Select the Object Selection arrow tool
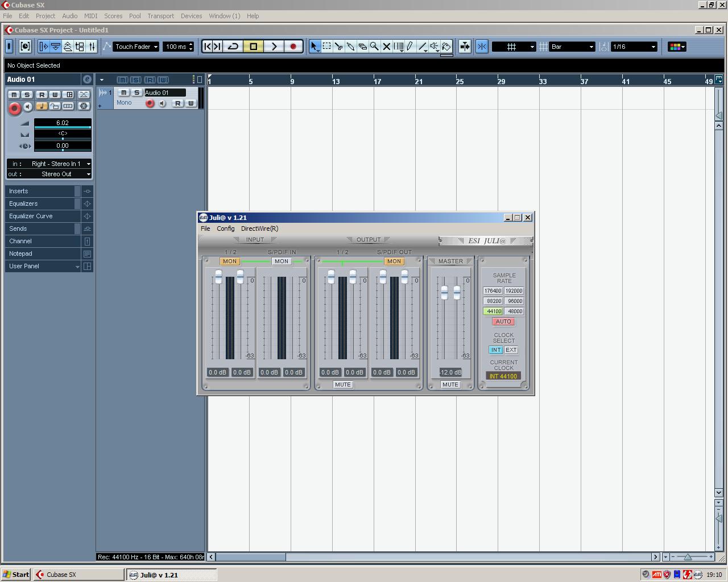728x582 pixels. tap(315, 47)
